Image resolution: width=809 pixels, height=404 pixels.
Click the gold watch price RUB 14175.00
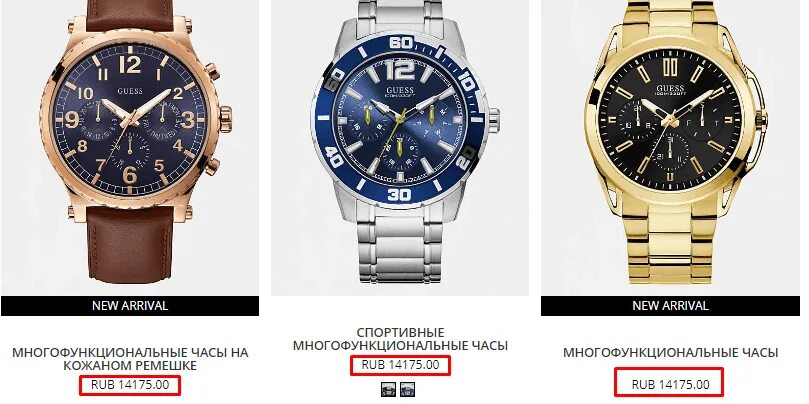click(x=670, y=384)
